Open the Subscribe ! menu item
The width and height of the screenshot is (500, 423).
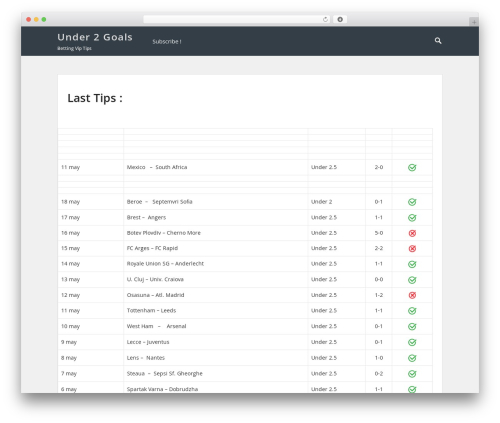coord(167,42)
